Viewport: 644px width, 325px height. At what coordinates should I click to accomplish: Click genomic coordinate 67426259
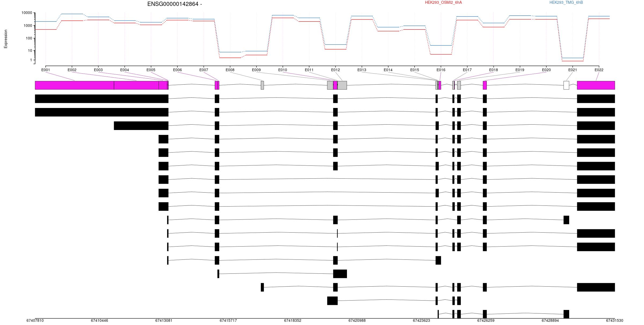pos(486,320)
